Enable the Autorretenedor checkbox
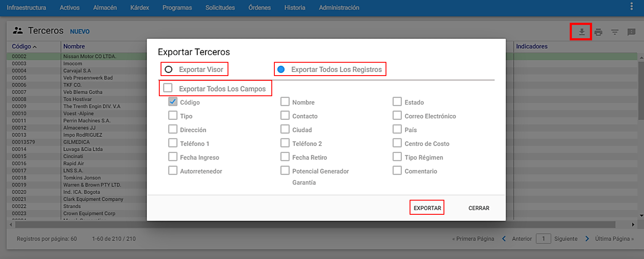 coord(173,171)
